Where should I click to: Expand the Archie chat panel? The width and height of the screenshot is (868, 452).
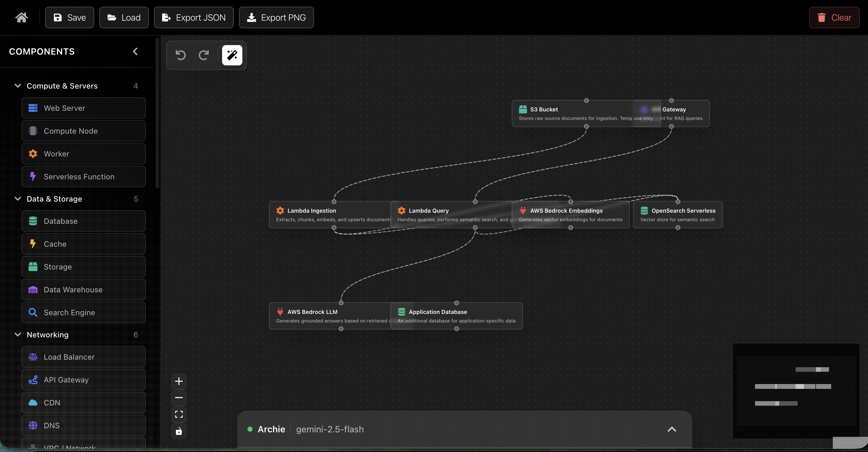pos(672,429)
